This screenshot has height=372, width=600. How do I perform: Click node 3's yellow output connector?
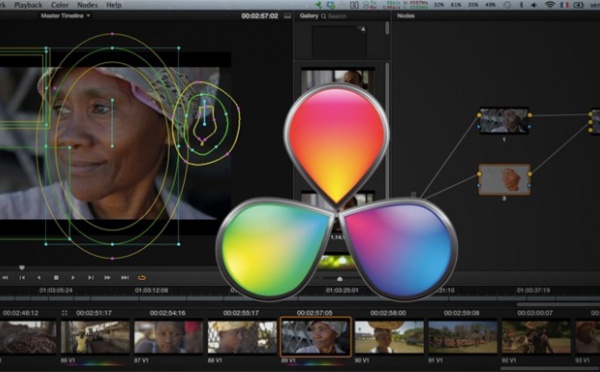530,174
